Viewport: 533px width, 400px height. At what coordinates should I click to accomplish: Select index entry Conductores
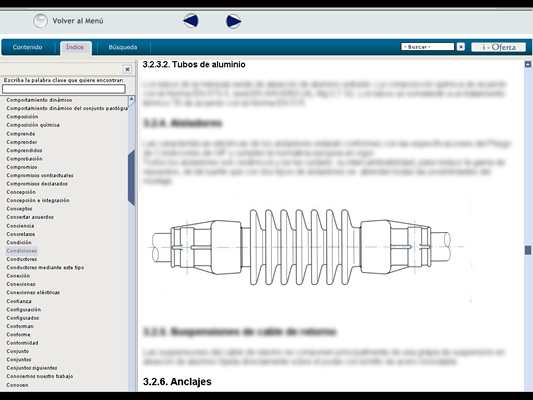[x=21, y=259]
